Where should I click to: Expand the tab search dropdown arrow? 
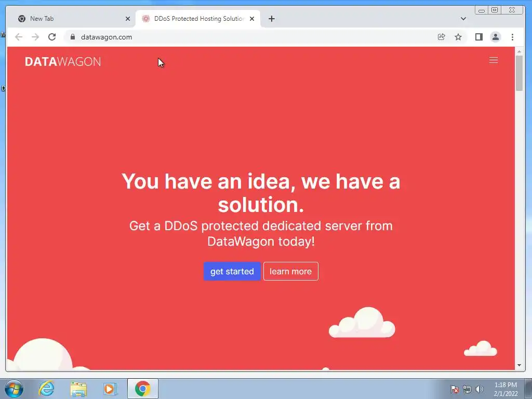pyautogui.click(x=463, y=19)
